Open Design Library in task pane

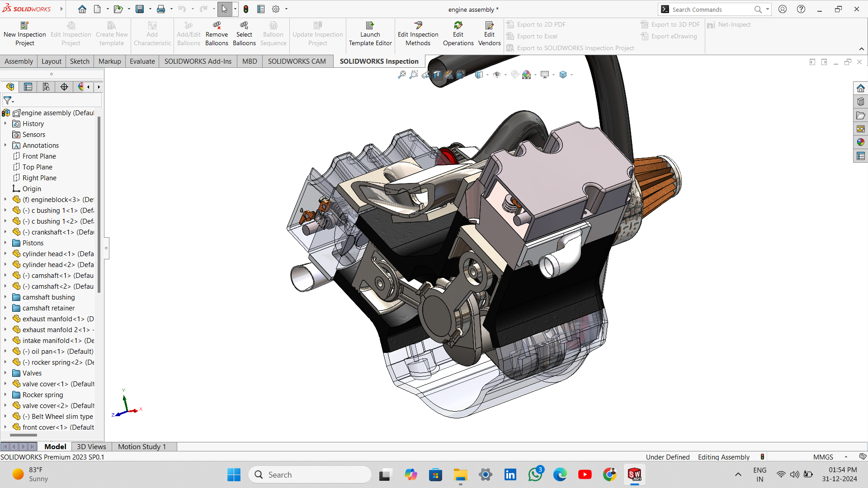tap(860, 102)
